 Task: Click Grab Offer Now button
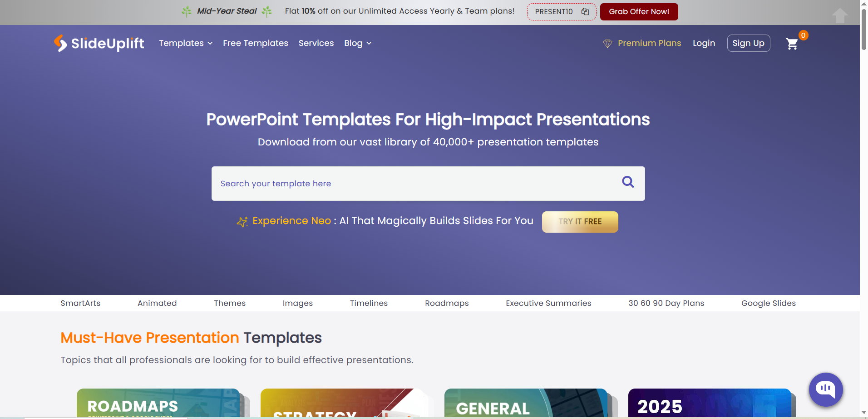(x=639, y=12)
